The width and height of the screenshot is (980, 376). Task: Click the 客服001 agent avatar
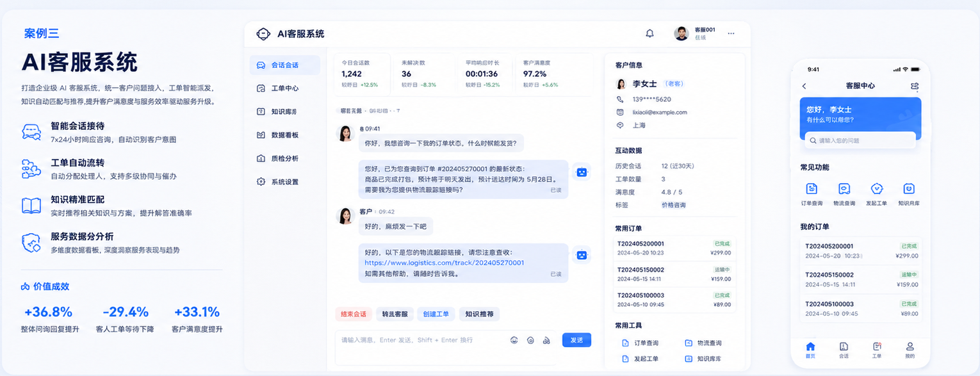click(682, 33)
